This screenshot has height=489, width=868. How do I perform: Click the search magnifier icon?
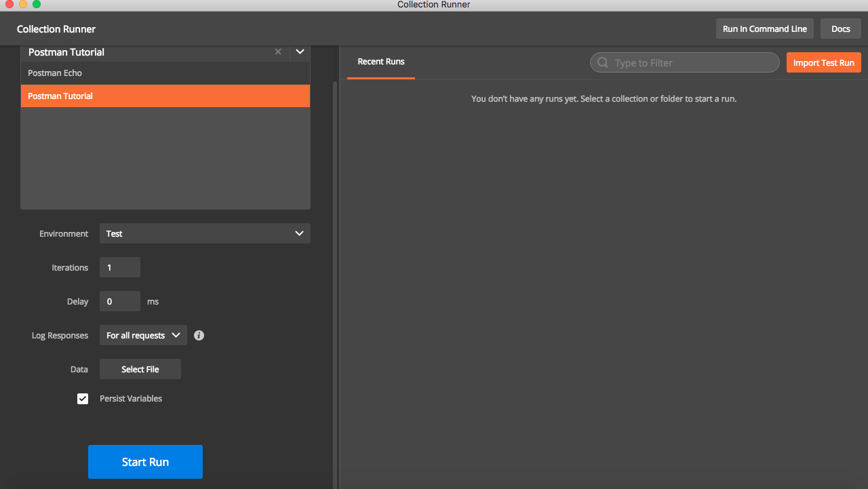[602, 63]
